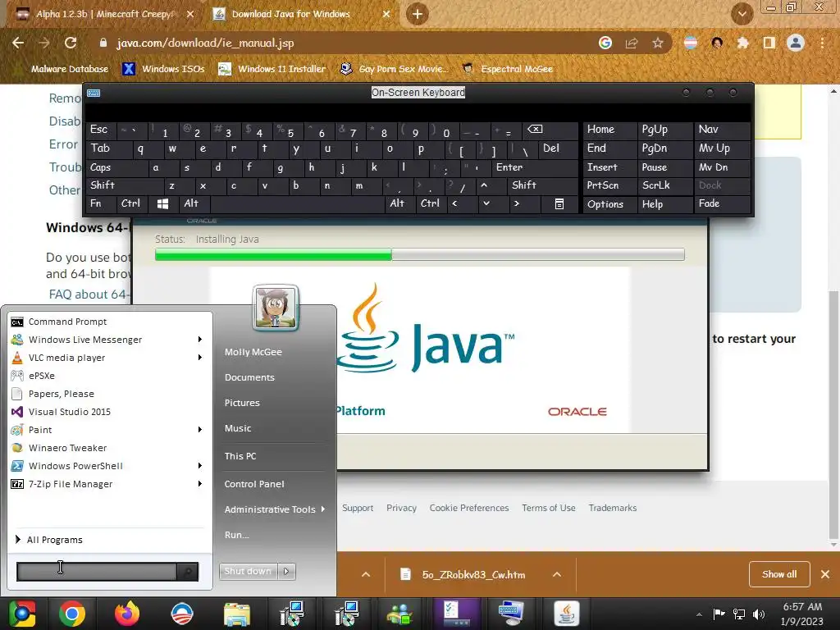Click the Start menu search box
The width and height of the screenshot is (840, 630).
(x=97, y=572)
